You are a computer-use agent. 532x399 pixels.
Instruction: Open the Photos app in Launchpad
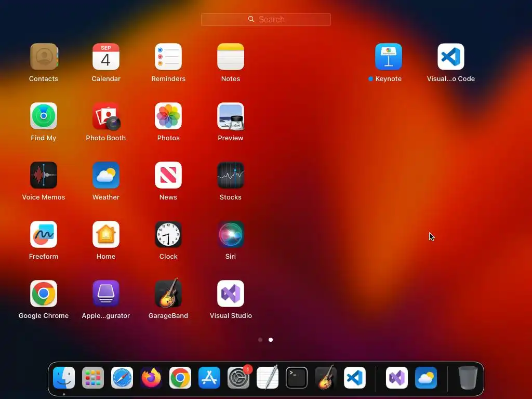click(168, 116)
